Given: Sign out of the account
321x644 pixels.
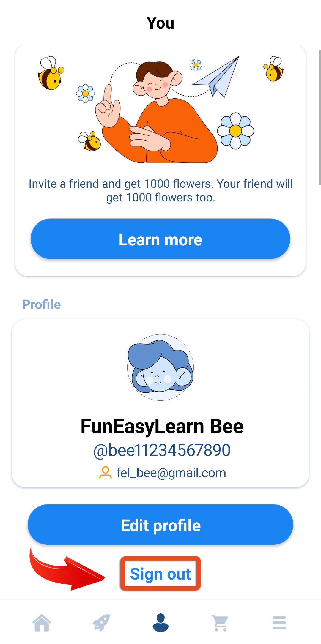Looking at the screenshot, I should [160, 574].
